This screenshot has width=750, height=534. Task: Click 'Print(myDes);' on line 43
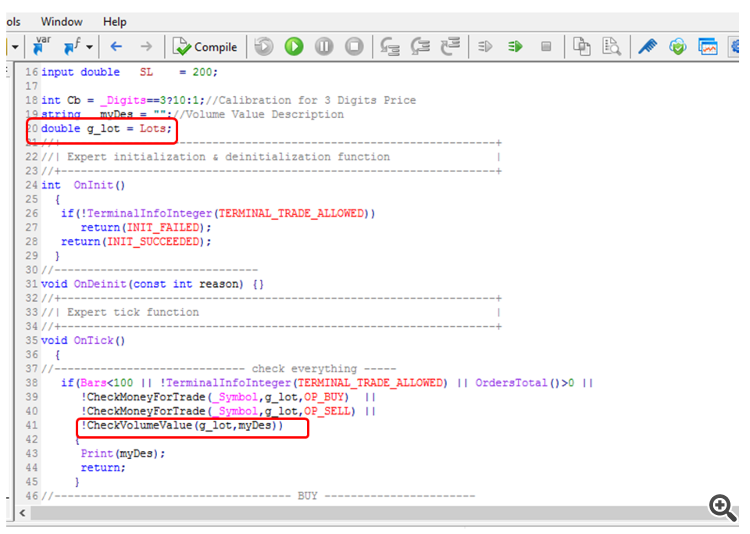(123, 454)
